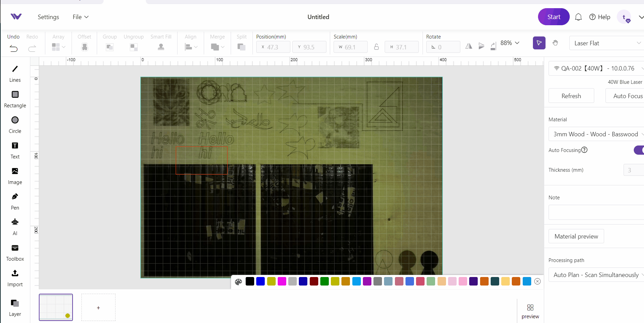Click Auto Focusing help icon
The height and width of the screenshot is (323, 644).
[584, 150]
